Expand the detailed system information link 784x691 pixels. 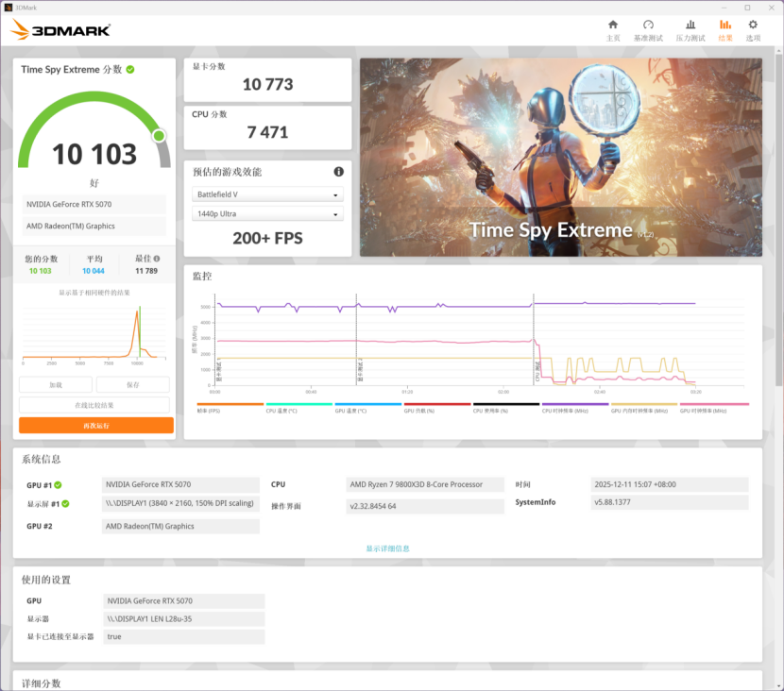tap(387, 548)
